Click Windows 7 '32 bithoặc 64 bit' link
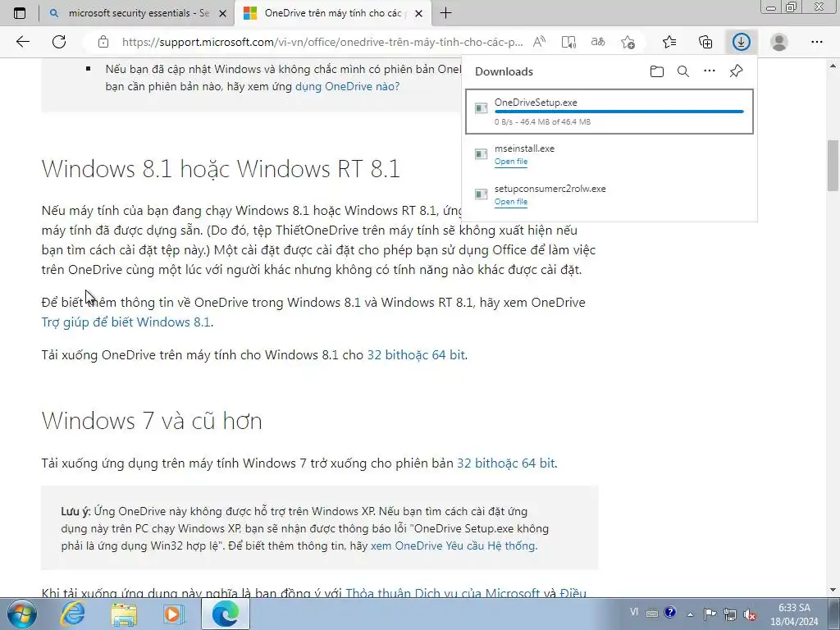This screenshot has width=840, height=630. coord(505,463)
